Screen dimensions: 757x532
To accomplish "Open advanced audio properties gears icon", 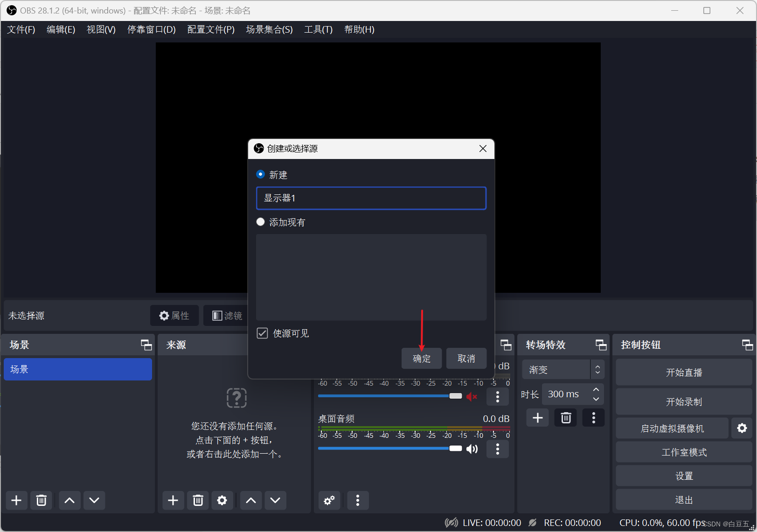I will pyautogui.click(x=329, y=500).
